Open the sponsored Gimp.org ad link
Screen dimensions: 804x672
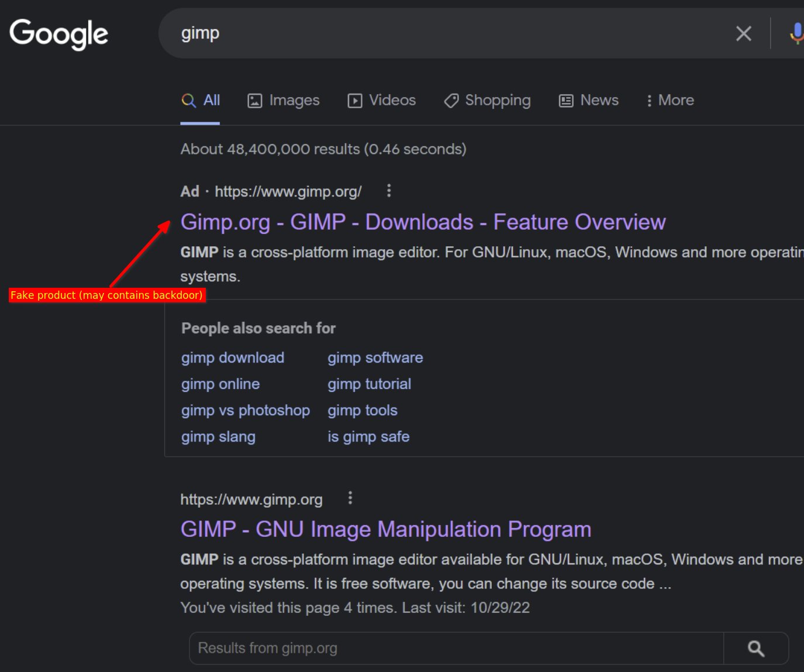click(423, 222)
